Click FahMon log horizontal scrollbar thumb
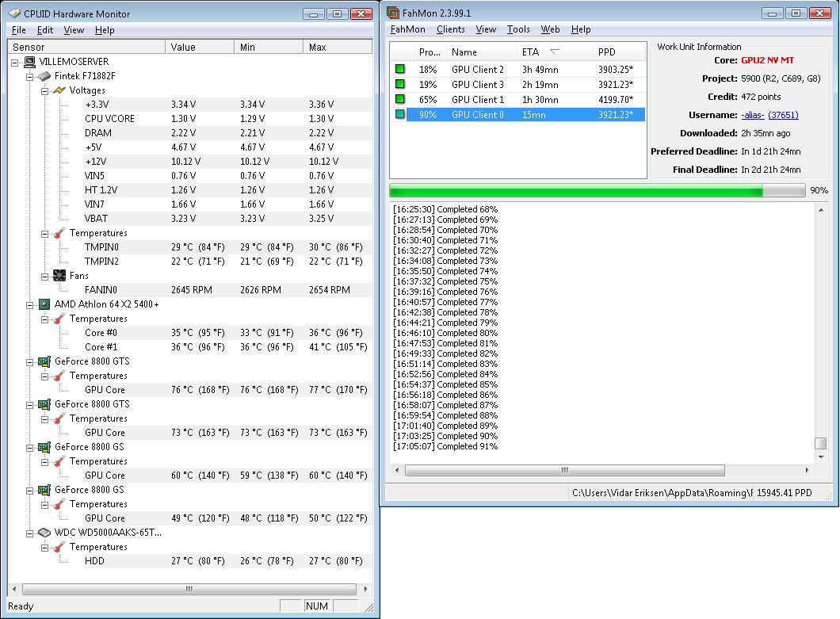The height and width of the screenshot is (619, 840). 565,470
